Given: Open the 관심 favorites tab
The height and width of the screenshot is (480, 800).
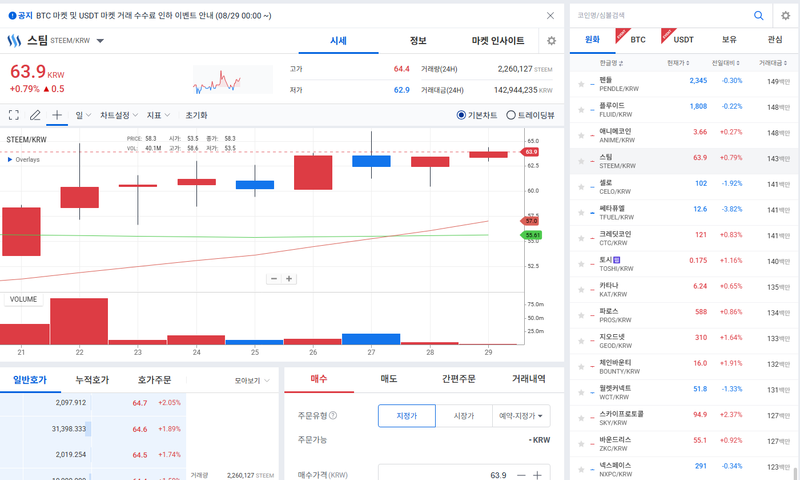Looking at the screenshot, I should click(x=775, y=40).
